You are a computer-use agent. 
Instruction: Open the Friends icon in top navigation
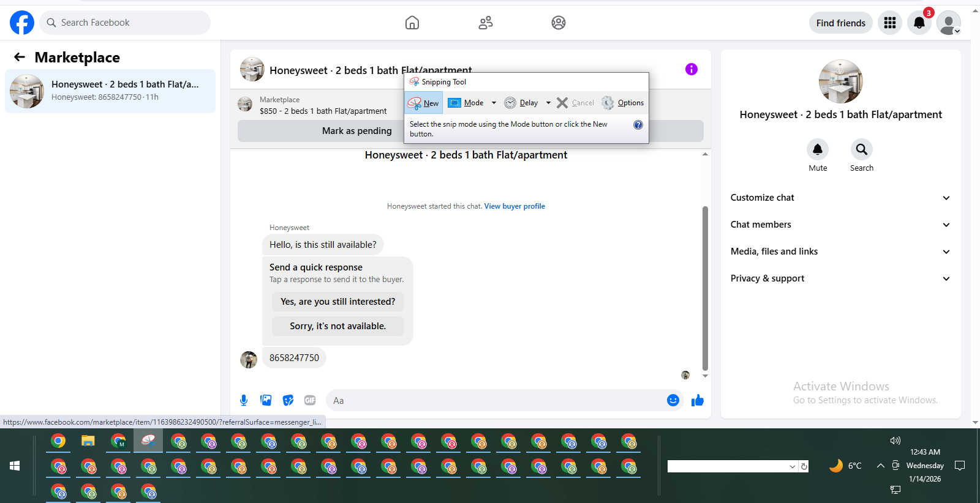click(x=486, y=23)
